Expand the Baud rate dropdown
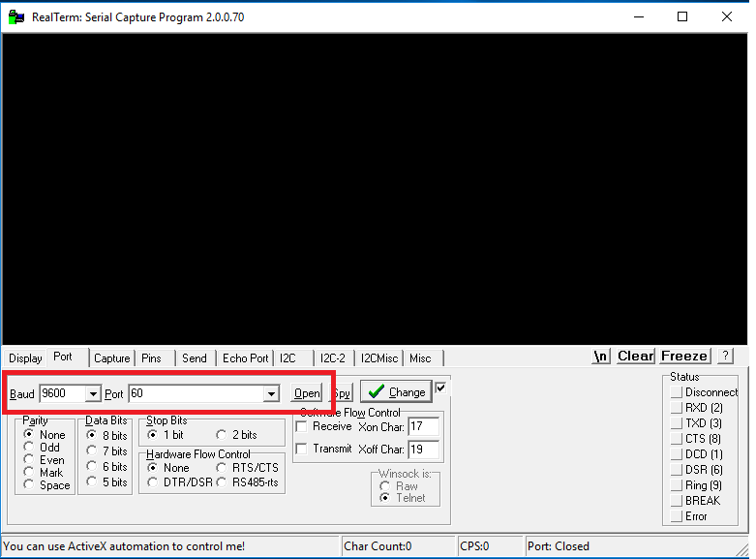 pos(93,394)
